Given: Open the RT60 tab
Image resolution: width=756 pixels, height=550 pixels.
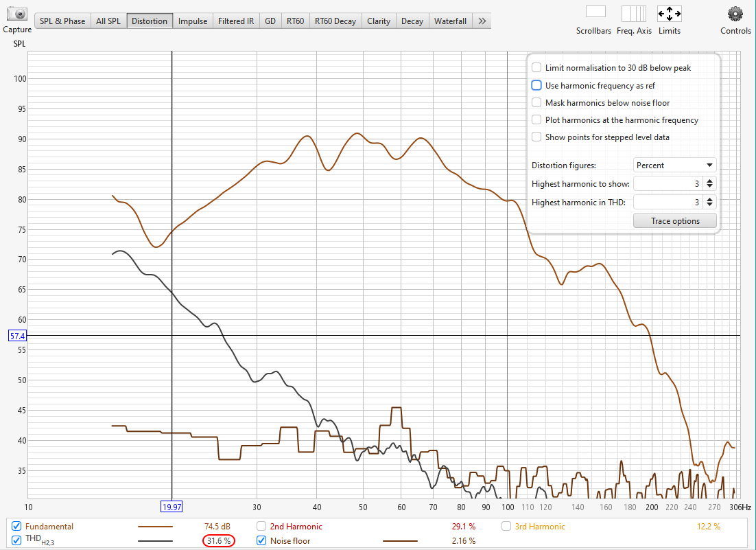Looking at the screenshot, I should pyautogui.click(x=295, y=21).
